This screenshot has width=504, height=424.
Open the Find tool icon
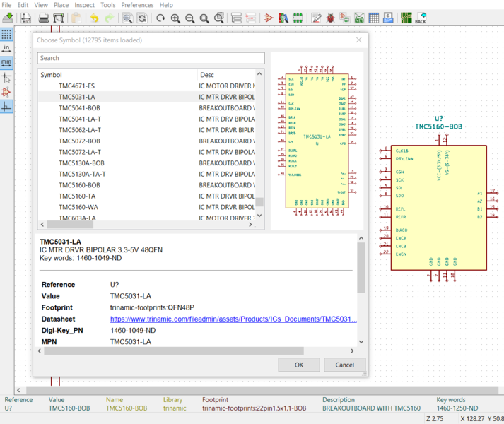click(x=128, y=18)
